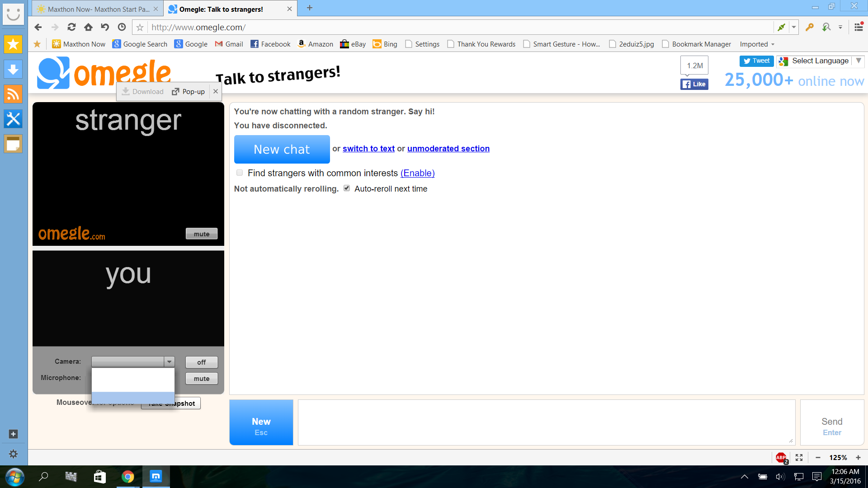868x488 pixels.
Task: Open Amazon bookmark
Action: click(315, 44)
